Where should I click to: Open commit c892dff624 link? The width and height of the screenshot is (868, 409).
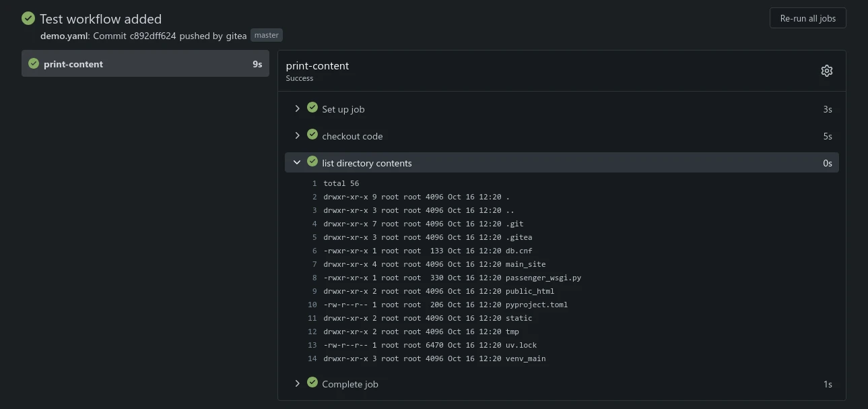click(153, 36)
